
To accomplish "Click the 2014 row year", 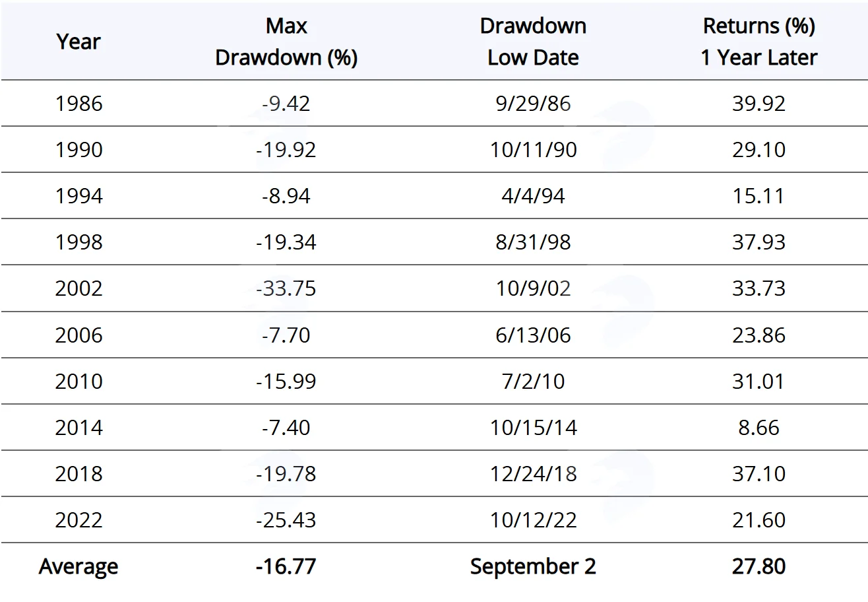I will (79, 427).
